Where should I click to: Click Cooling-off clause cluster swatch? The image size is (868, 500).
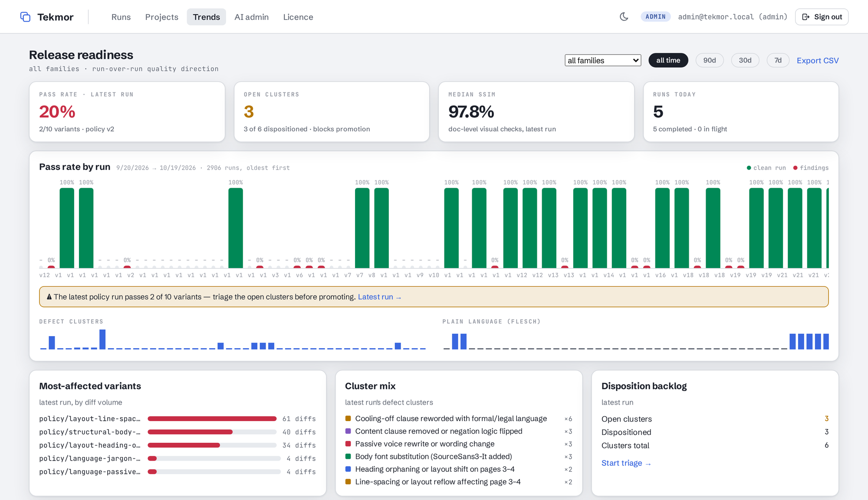click(348, 418)
